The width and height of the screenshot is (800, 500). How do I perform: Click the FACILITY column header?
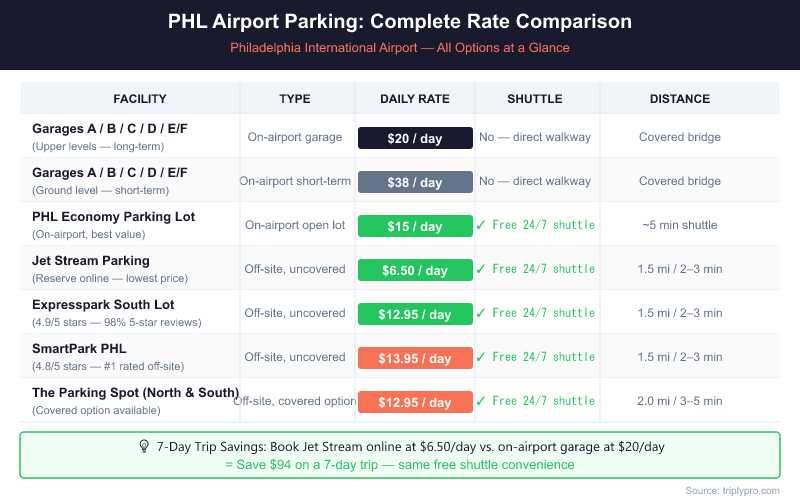[140, 99]
